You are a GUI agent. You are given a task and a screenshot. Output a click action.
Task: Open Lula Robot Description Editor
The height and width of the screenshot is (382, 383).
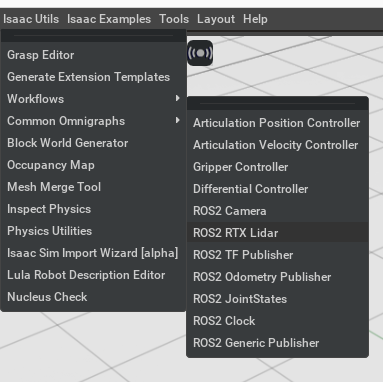tap(93, 275)
